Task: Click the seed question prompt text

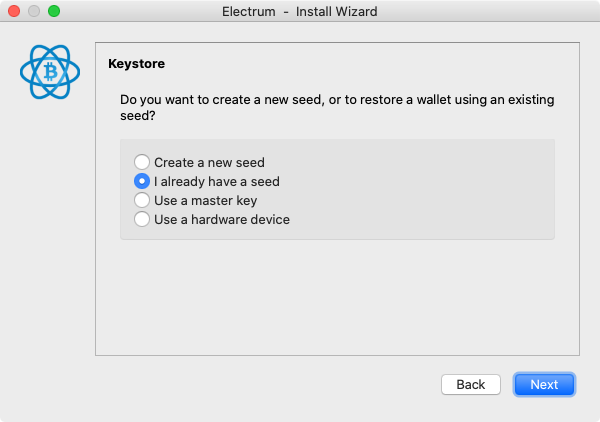Action: [x=337, y=108]
